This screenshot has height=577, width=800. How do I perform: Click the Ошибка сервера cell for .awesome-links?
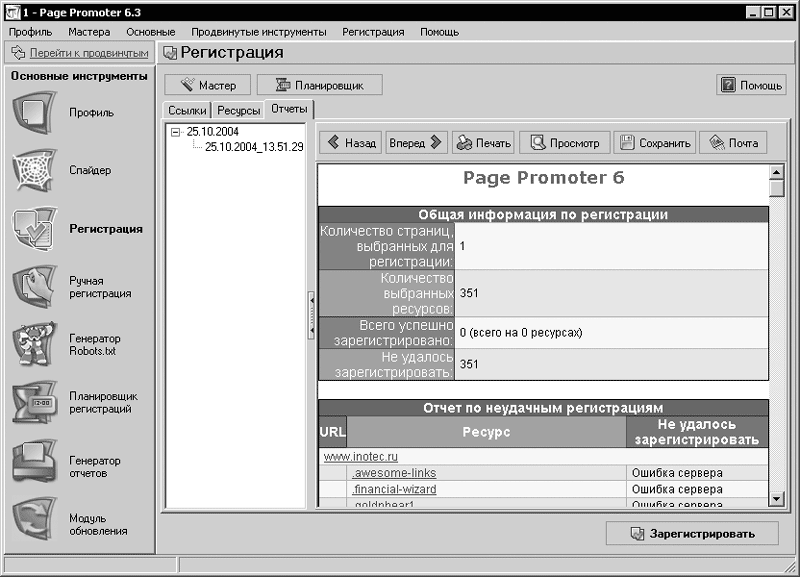697,473
